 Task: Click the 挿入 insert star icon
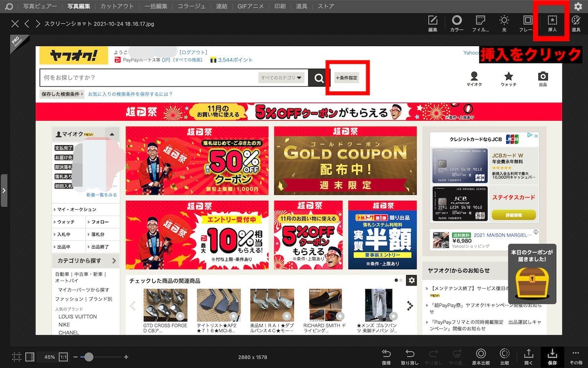point(552,20)
